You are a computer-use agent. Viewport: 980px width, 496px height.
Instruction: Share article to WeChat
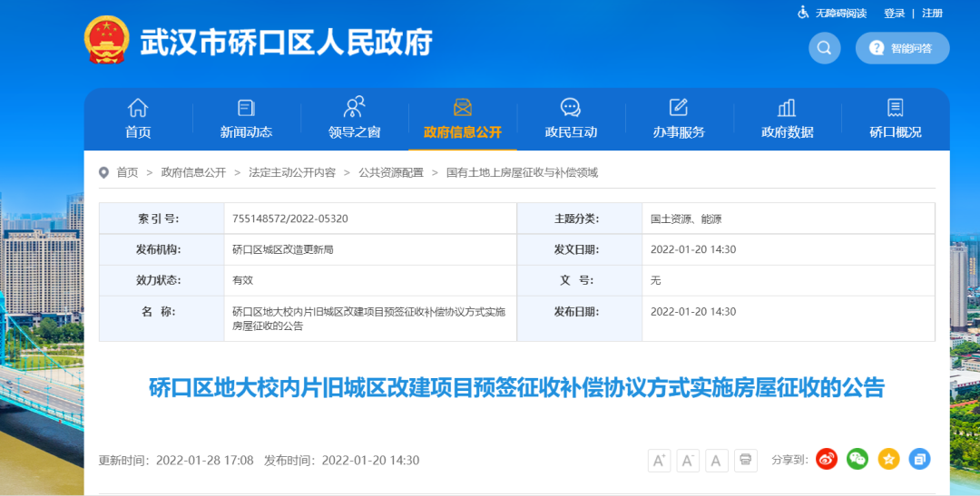click(x=857, y=460)
